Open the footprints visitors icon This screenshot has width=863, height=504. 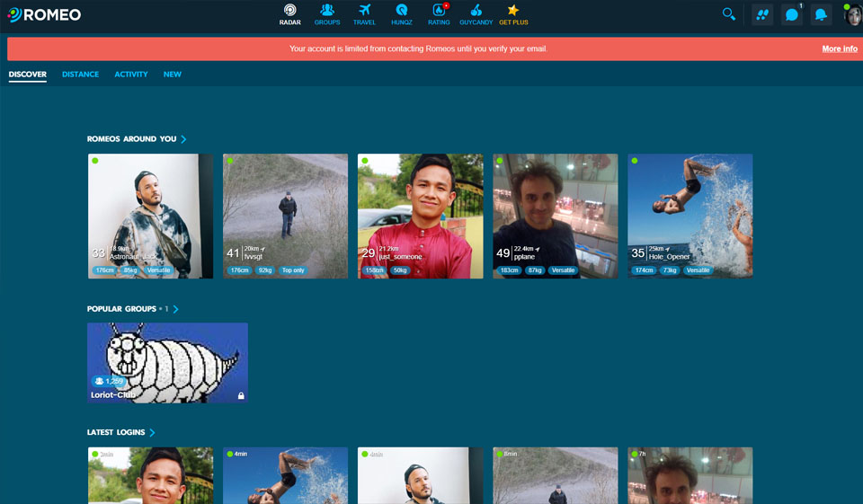tap(762, 14)
